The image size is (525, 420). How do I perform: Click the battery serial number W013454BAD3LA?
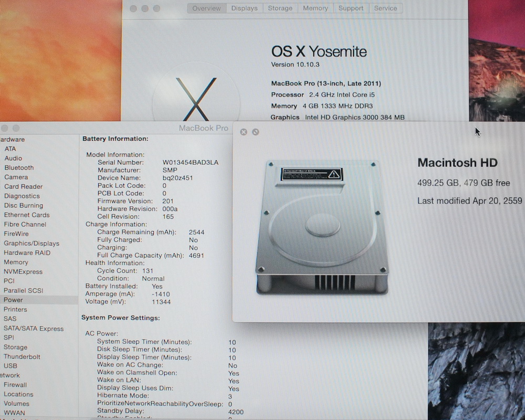click(x=191, y=162)
